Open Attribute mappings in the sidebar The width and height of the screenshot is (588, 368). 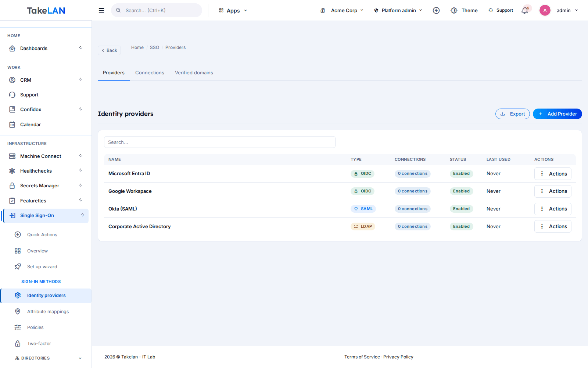click(48, 311)
